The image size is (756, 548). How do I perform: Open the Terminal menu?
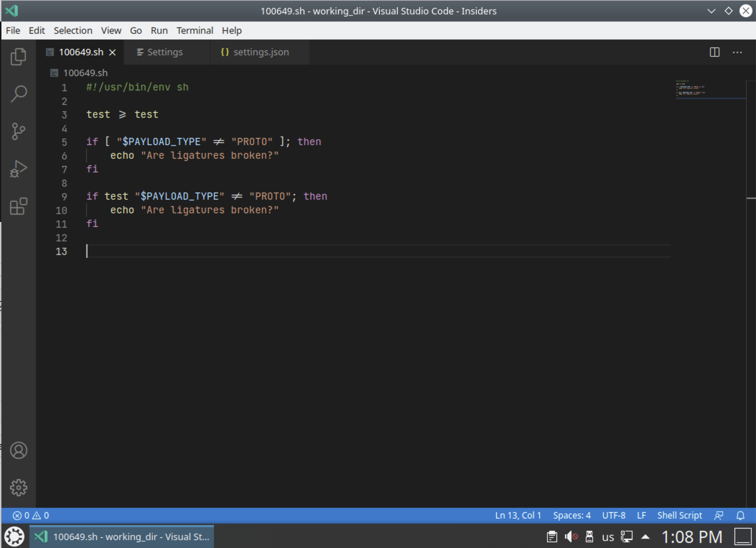pos(194,31)
